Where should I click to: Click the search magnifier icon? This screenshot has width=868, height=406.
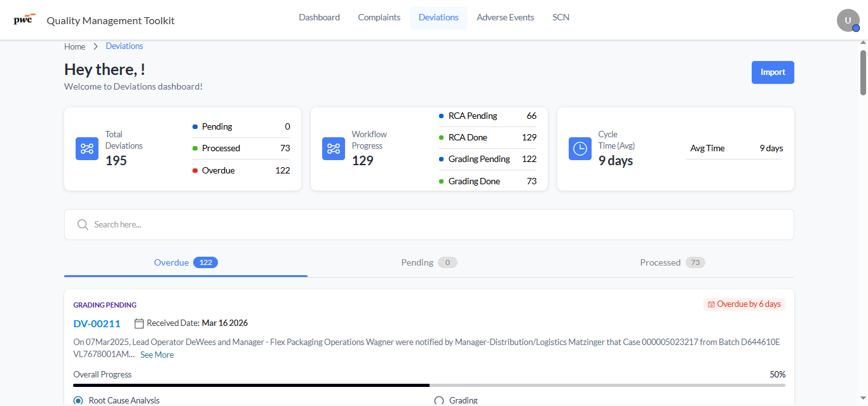tap(83, 224)
